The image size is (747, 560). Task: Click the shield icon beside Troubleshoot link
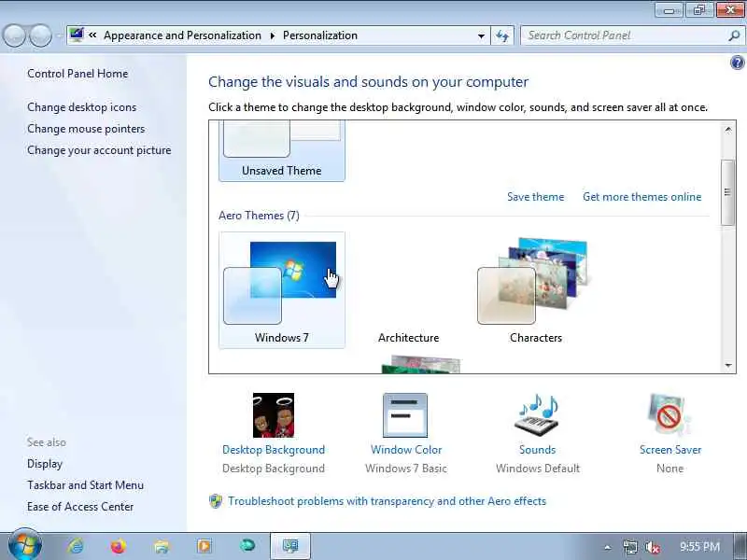coord(216,501)
